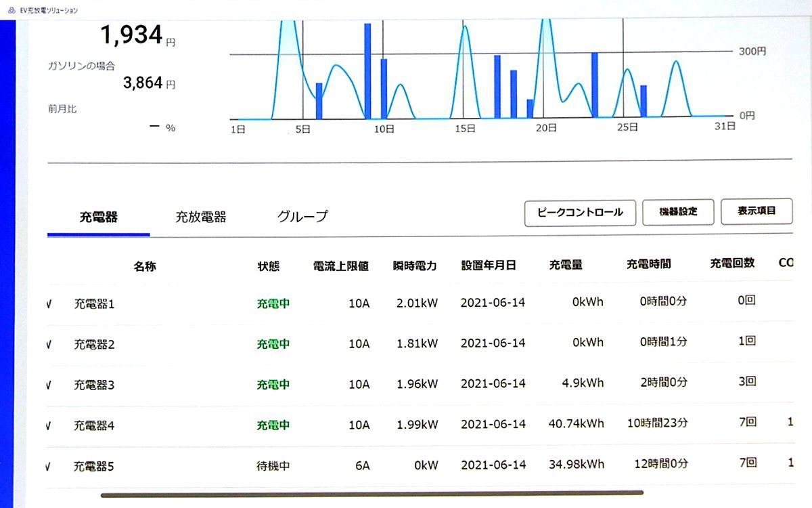The height and width of the screenshot is (508, 812).
Task: Click the 0kW reading for 充電器5
Action: [426, 465]
